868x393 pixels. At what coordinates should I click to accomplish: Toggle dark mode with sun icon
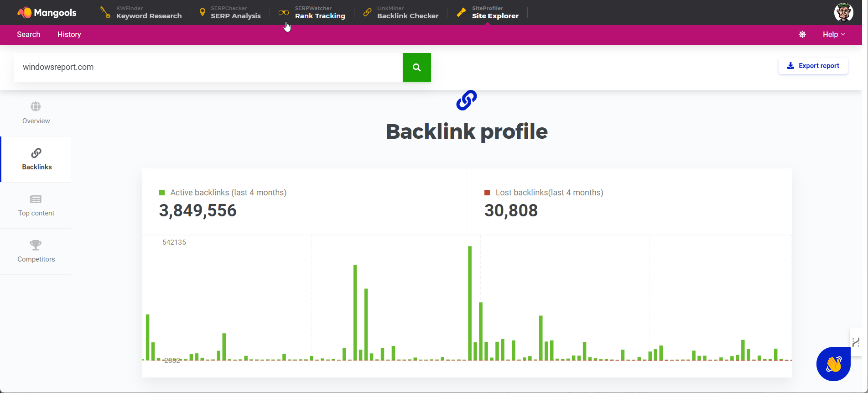(802, 35)
